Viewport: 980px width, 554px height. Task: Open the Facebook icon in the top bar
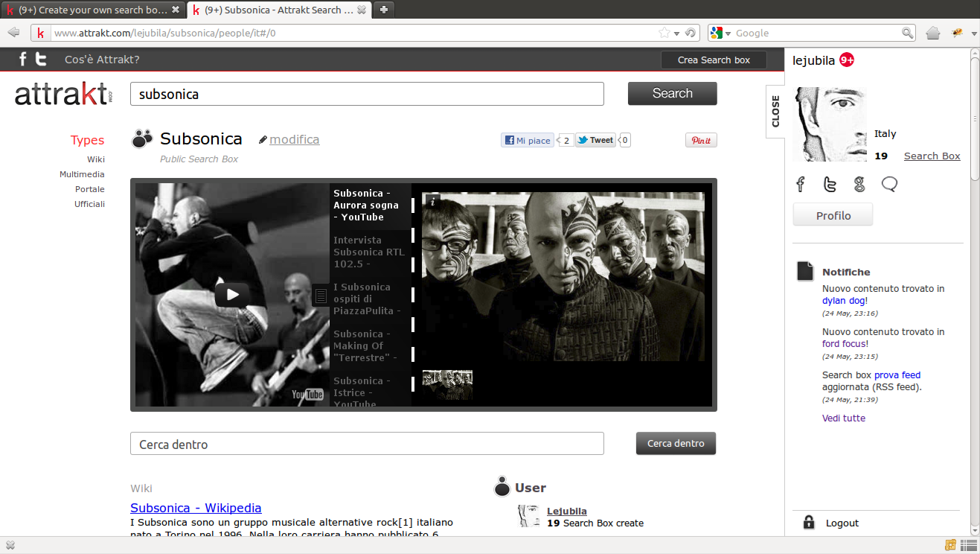(23, 60)
